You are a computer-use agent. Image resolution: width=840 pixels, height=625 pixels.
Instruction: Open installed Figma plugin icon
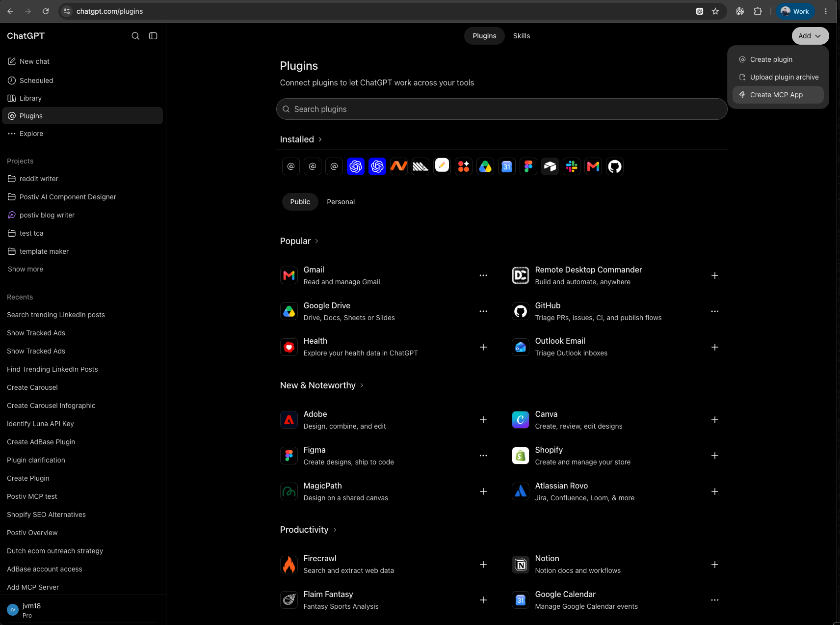[x=528, y=166]
